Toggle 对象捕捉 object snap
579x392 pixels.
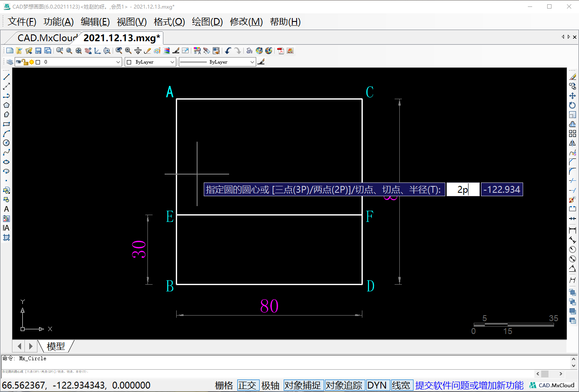[303, 385]
